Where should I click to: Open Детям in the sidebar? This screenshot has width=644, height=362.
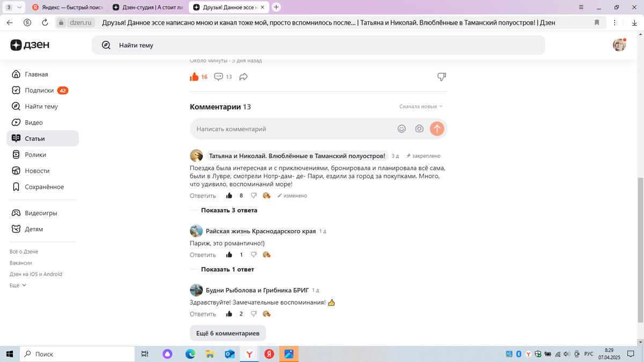pos(42,229)
